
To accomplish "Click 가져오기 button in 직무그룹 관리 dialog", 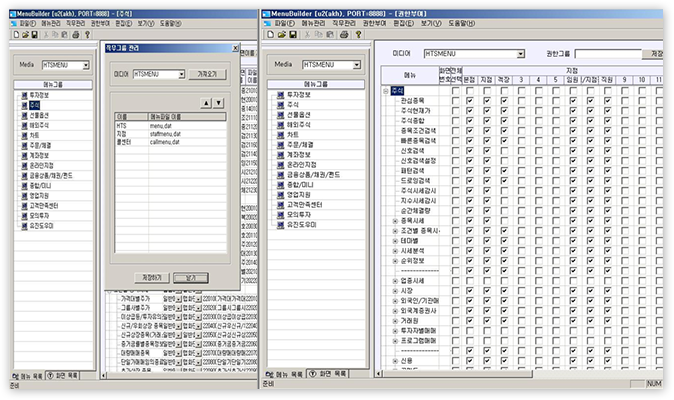I will (x=207, y=74).
